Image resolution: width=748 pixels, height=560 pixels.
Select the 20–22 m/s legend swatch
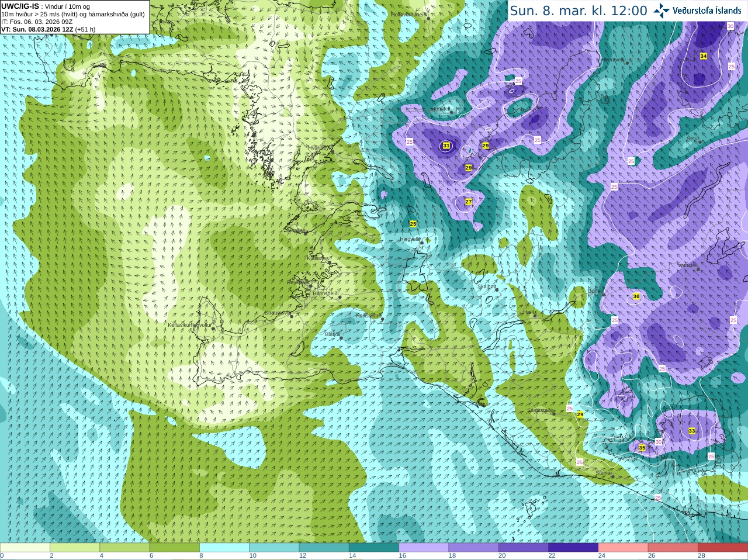pyautogui.click(x=524, y=548)
